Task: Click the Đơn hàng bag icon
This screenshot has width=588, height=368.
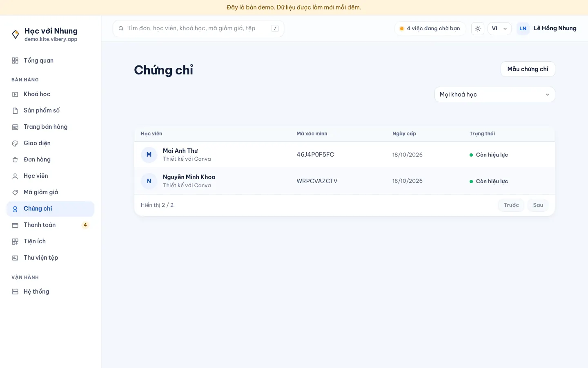Action: [x=15, y=159]
